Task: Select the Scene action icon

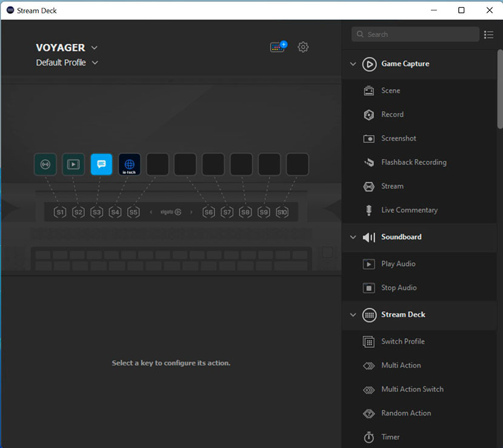Action: (x=368, y=91)
